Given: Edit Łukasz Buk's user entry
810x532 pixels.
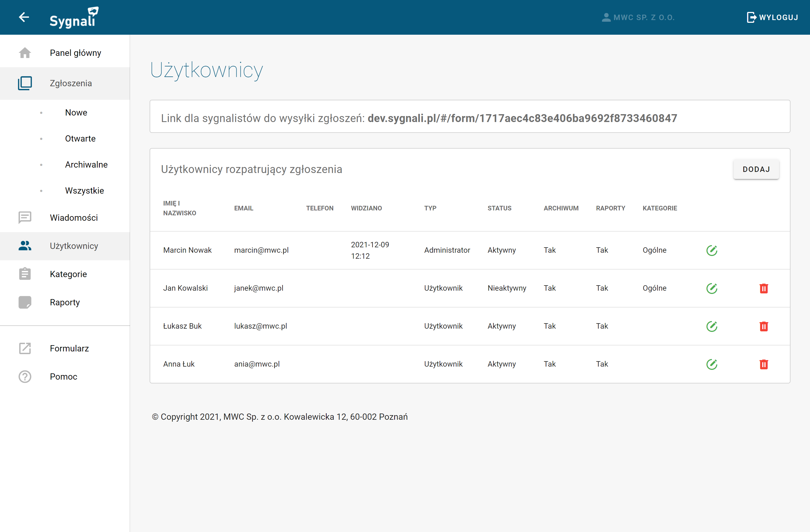Looking at the screenshot, I should [x=712, y=326].
